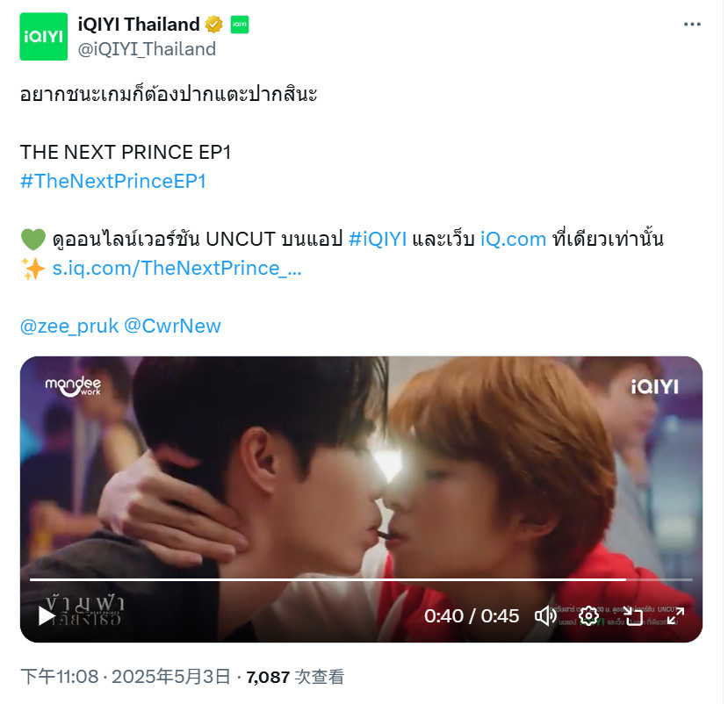Click the video frame thumbnail
Screen dimensions: 728x704
point(361,464)
